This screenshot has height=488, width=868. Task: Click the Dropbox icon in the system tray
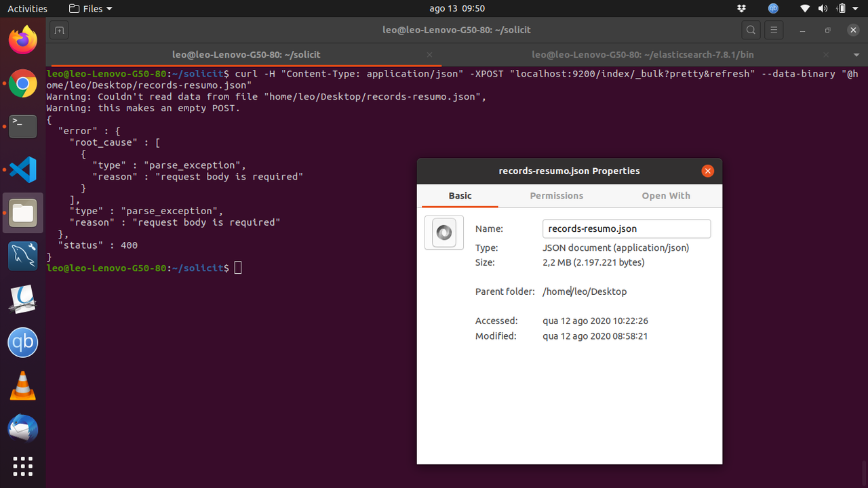(741, 9)
